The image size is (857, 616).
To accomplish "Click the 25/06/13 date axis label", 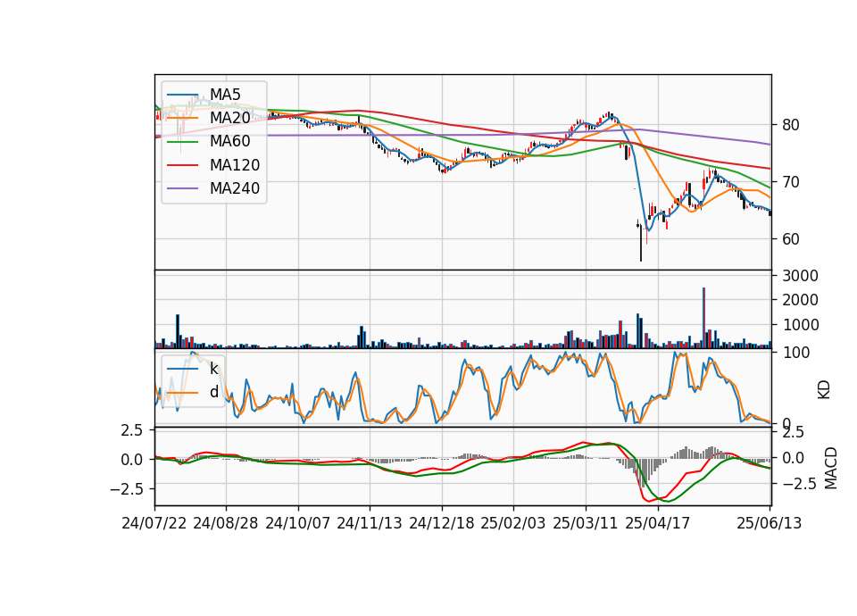I will [x=769, y=523].
